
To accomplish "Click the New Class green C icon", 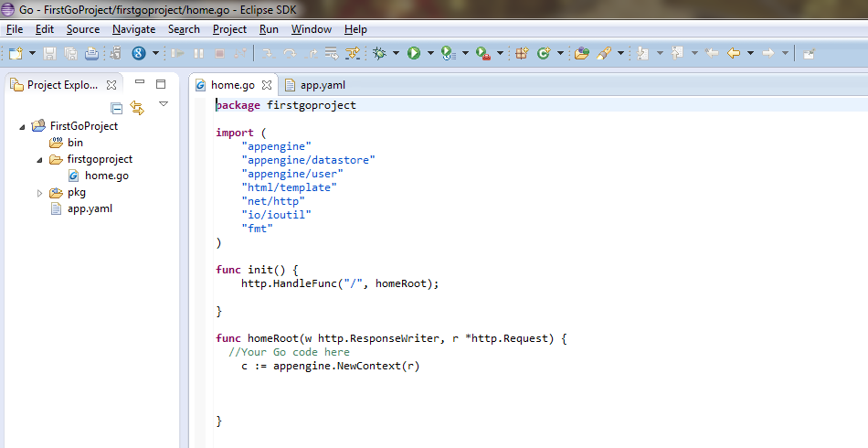I will [545, 53].
